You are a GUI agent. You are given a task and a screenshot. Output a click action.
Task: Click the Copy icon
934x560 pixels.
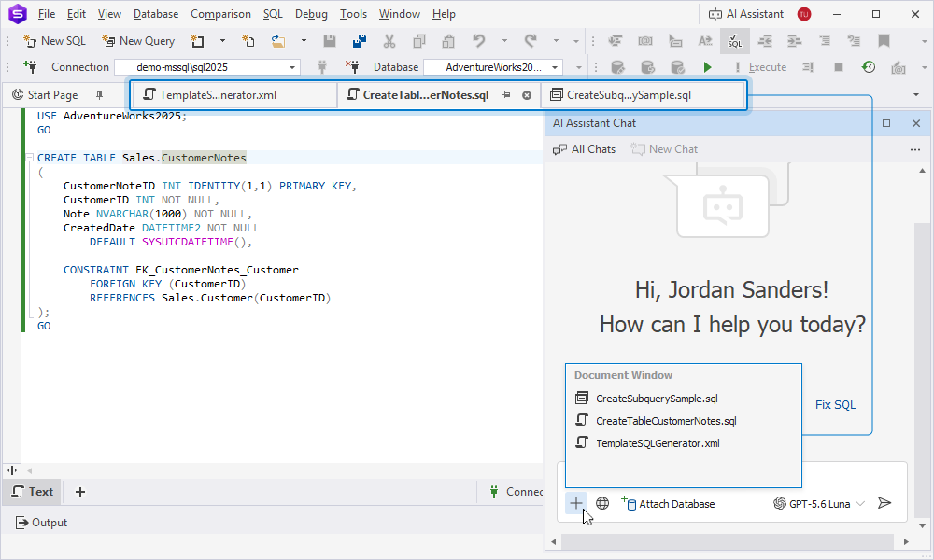click(x=419, y=41)
